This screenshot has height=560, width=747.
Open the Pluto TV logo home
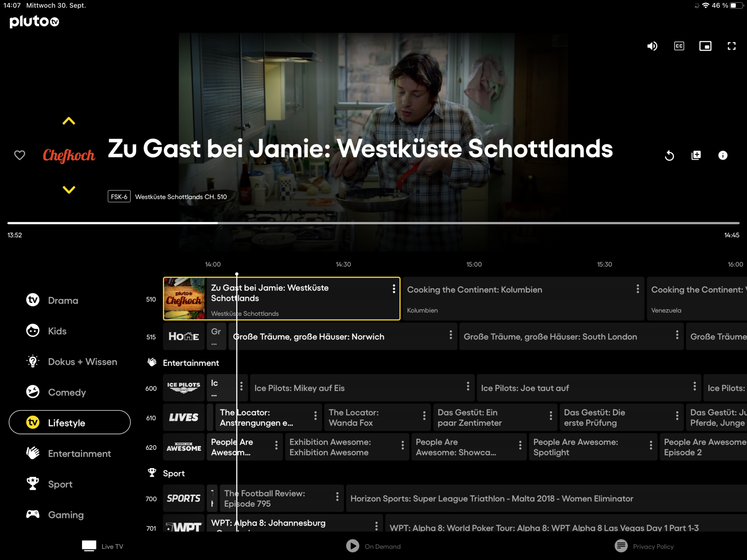click(x=34, y=22)
